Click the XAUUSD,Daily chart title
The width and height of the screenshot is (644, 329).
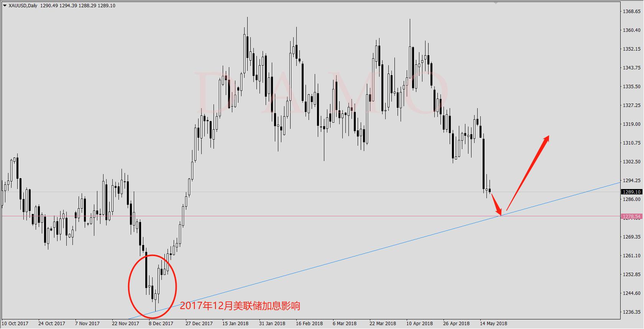23,6
